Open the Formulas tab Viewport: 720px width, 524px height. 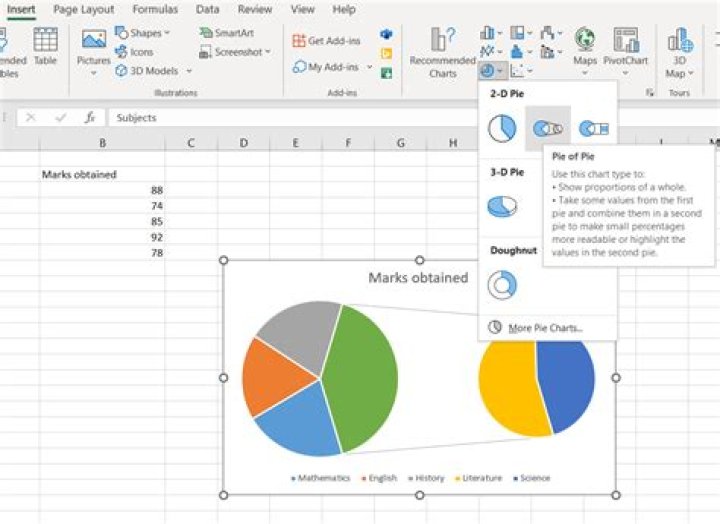point(155,9)
